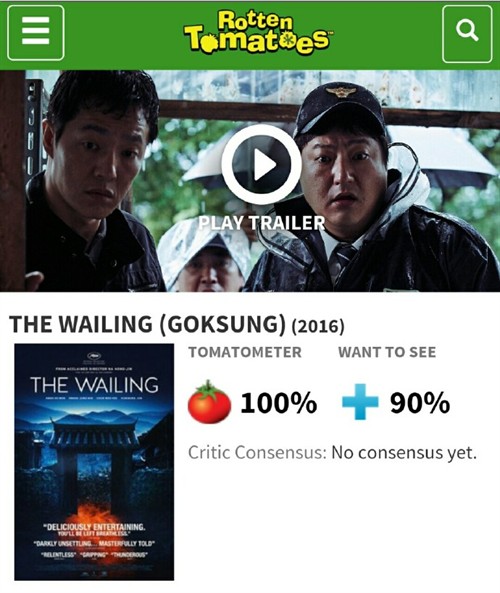
Task: Select the 90% want-to-see score
Action: pos(420,402)
